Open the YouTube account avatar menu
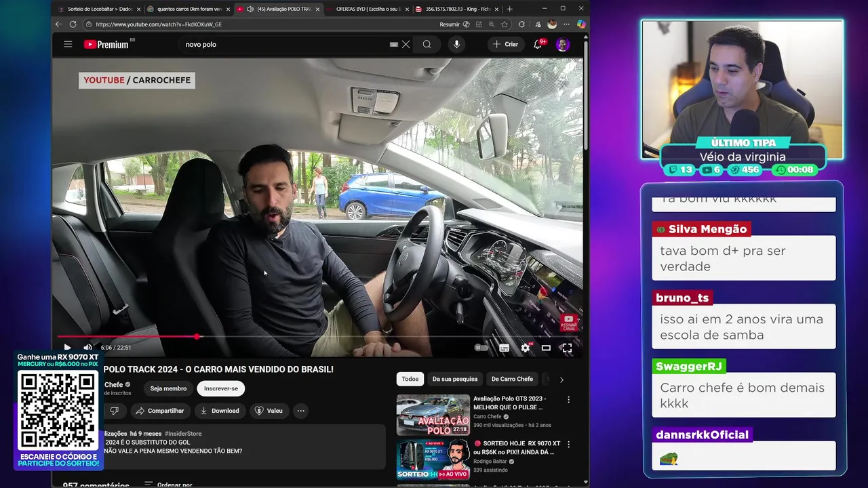Screen dimensions: 868x488 coord(562,44)
